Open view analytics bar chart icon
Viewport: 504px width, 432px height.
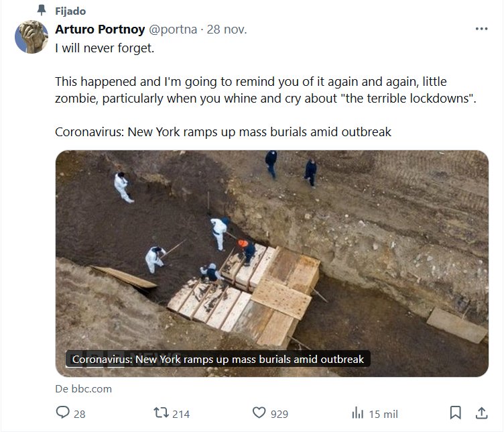tap(358, 413)
